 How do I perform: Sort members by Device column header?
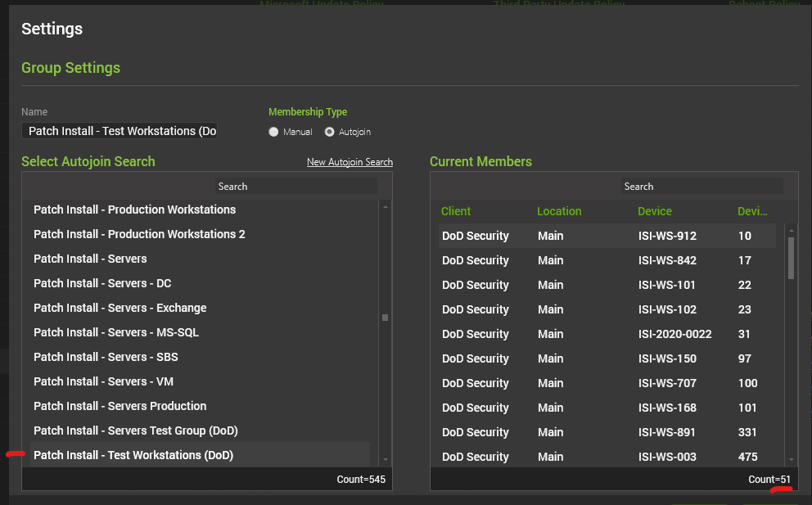[x=654, y=211]
